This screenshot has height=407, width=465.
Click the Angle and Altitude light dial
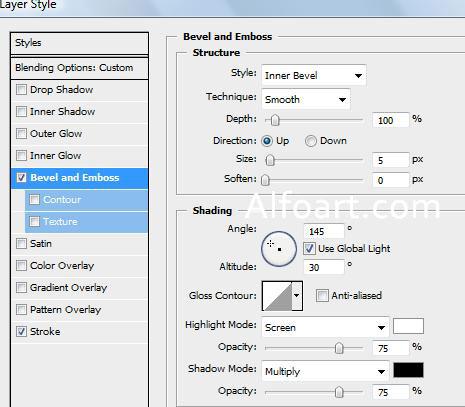(279, 249)
